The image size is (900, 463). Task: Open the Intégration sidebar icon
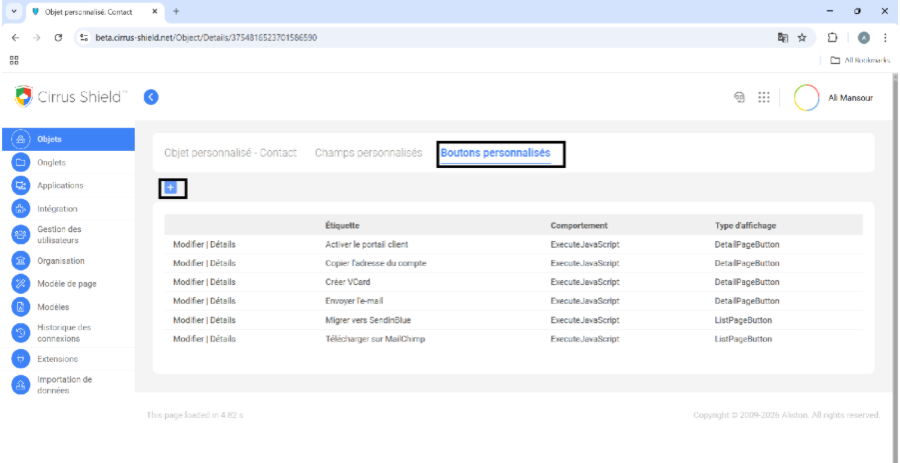tap(20, 209)
